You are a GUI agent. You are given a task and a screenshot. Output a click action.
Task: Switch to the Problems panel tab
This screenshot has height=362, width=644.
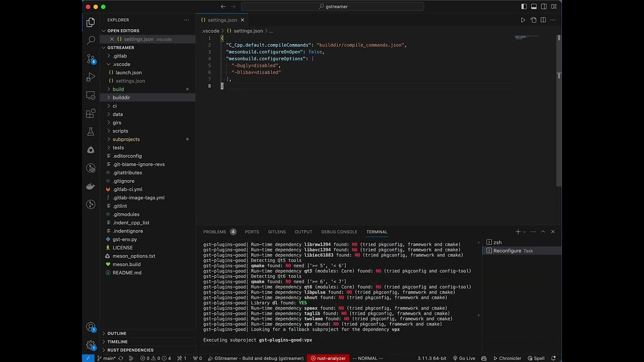tap(220, 232)
